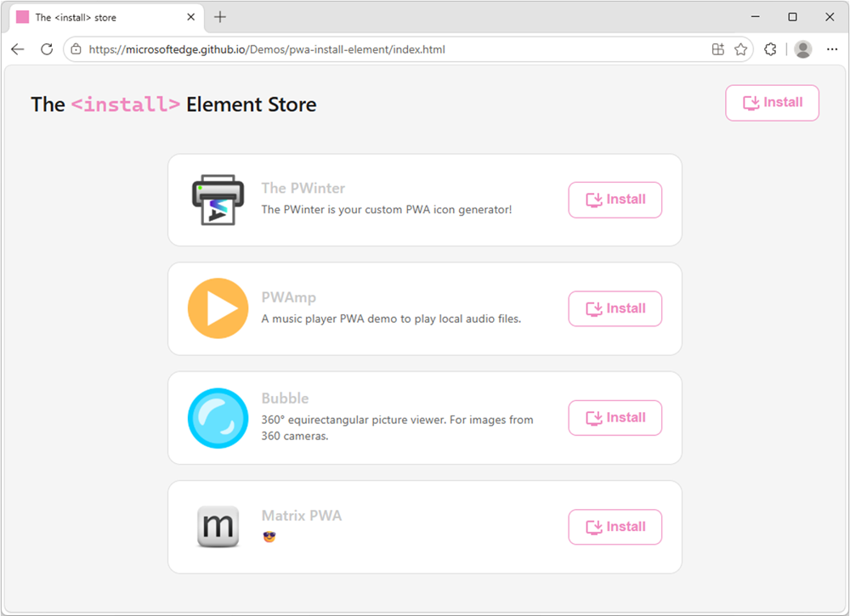850x616 pixels.
Task: Open Settings and more ellipsis menu
Action: [x=832, y=49]
